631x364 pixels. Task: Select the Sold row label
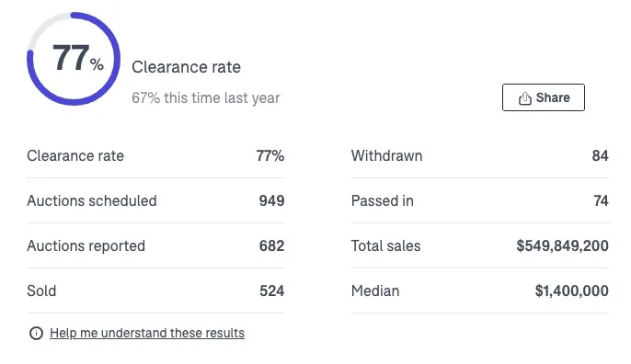41,290
